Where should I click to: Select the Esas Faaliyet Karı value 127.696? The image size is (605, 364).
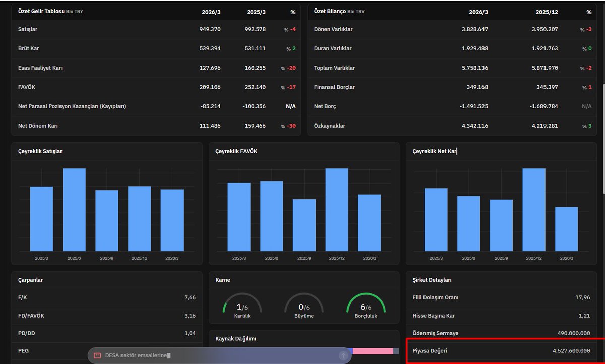pos(210,68)
